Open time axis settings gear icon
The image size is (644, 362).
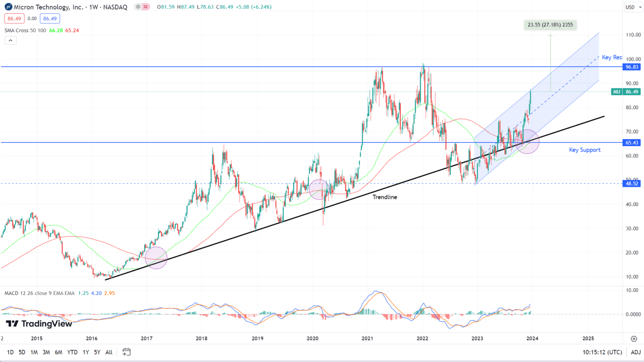tap(634, 339)
